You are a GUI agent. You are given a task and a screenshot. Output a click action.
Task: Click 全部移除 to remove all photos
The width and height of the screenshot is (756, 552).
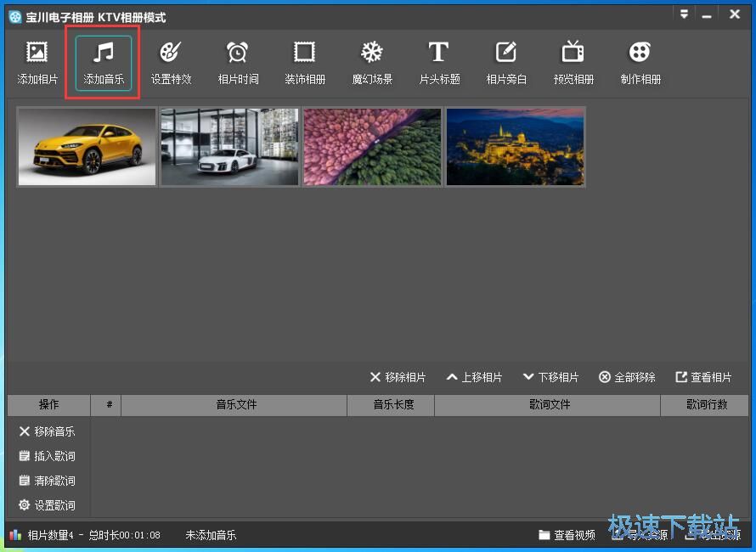(x=627, y=377)
